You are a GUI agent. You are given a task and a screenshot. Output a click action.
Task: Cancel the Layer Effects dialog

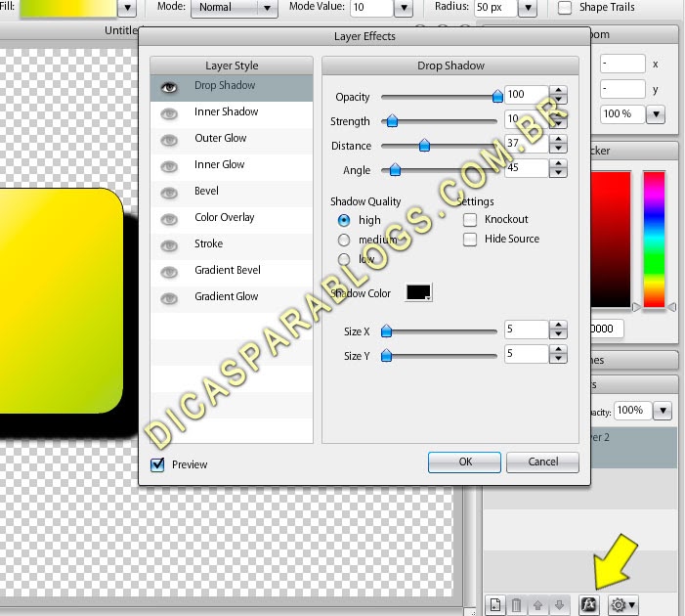coord(542,462)
